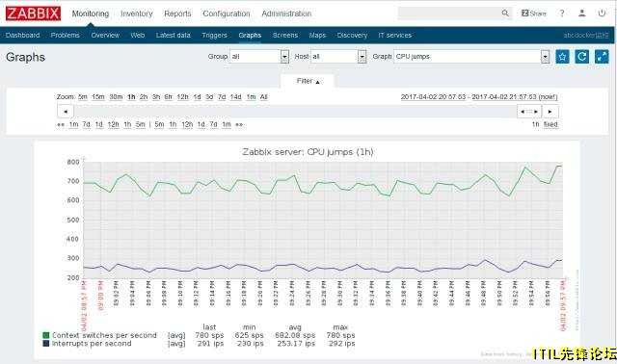Add graph to favourites star icon
Viewport: 617px width, 364px height.
pos(562,57)
